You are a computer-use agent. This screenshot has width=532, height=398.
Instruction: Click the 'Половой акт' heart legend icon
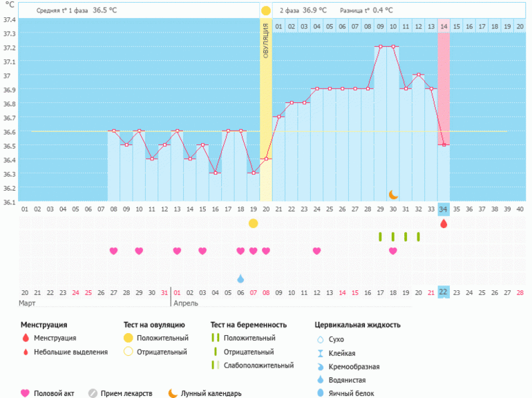26,393
